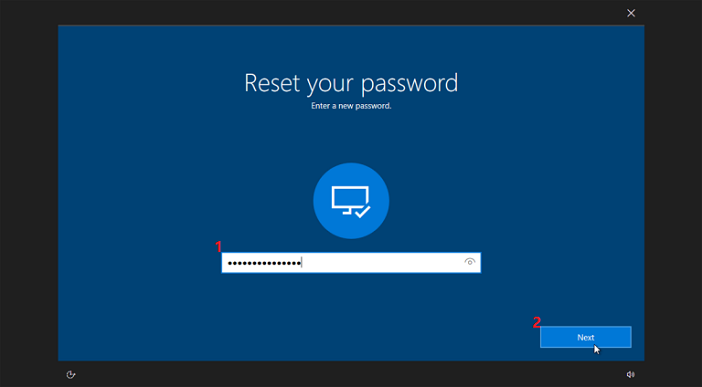Adjust sound using bottom speaker icon
This screenshot has height=387, width=702.
[631, 374]
